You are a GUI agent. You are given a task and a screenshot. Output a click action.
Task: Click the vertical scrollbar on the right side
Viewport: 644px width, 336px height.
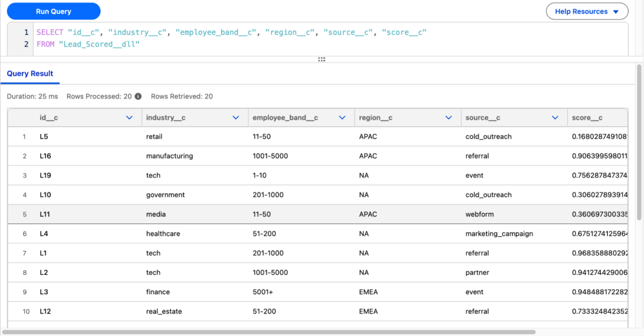coord(639,142)
